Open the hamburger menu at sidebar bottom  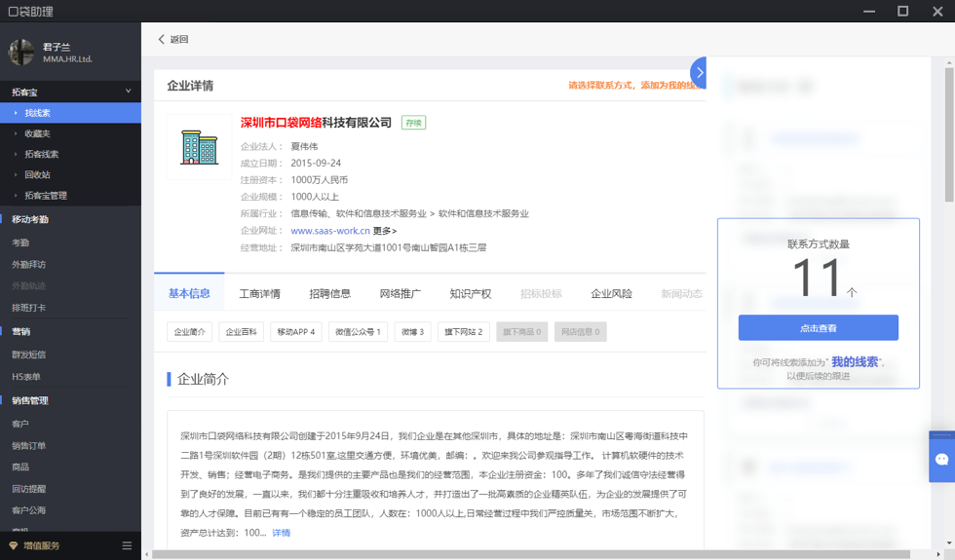point(127,546)
